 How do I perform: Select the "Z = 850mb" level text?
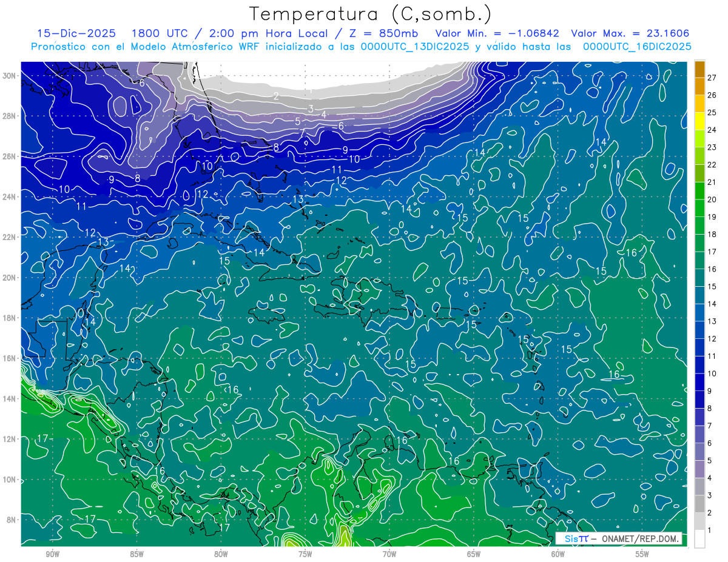pos(385,33)
